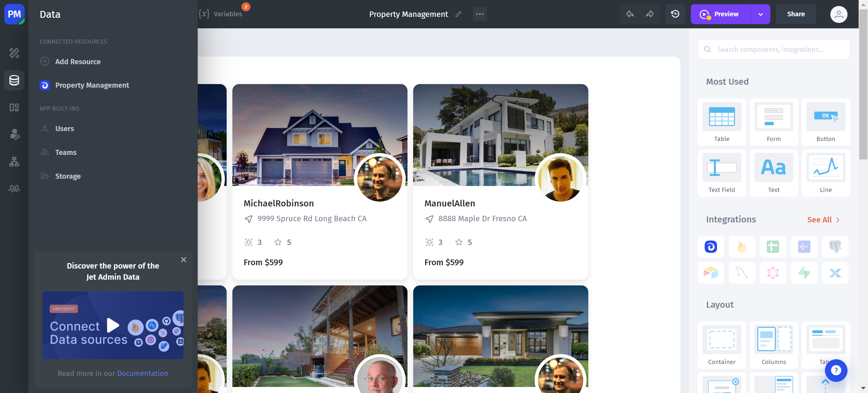This screenshot has width=868, height=393.
Task: Open the collaborators group sidebar icon
Action: point(14,189)
